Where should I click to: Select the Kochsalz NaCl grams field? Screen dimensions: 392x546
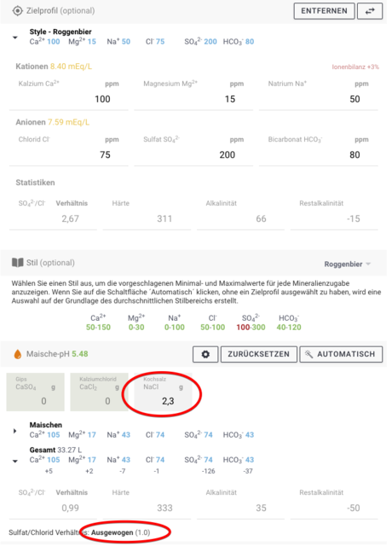point(163,392)
